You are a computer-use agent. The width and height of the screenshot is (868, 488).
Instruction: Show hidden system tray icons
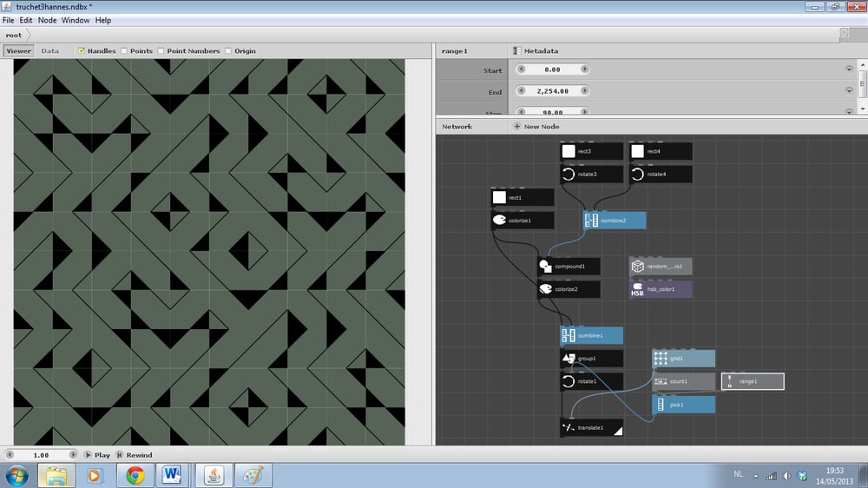(756, 476)
